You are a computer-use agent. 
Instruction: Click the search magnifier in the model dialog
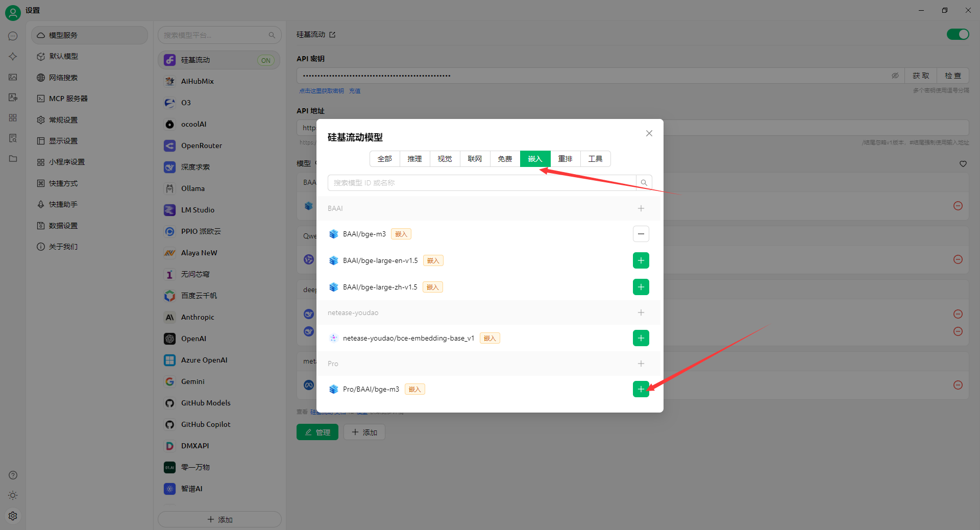click(x=644, y=183)
